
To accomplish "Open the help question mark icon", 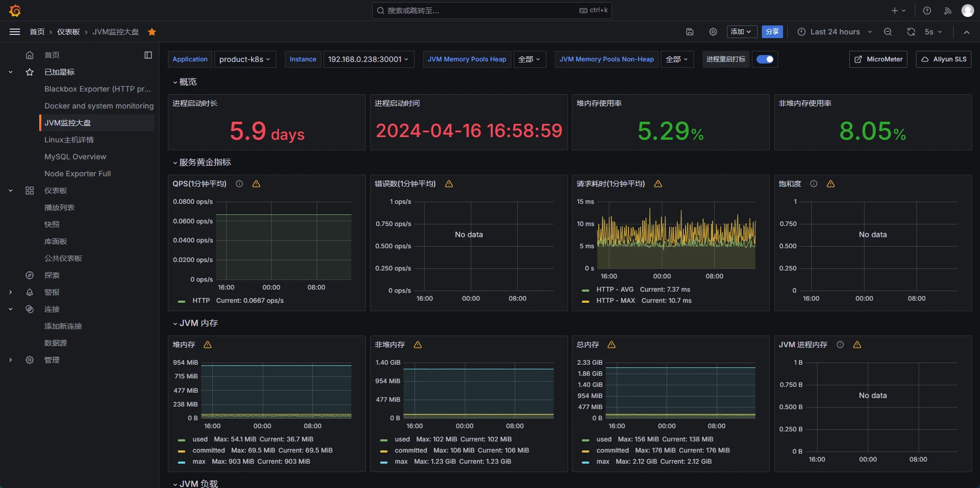I will point(927,11).
